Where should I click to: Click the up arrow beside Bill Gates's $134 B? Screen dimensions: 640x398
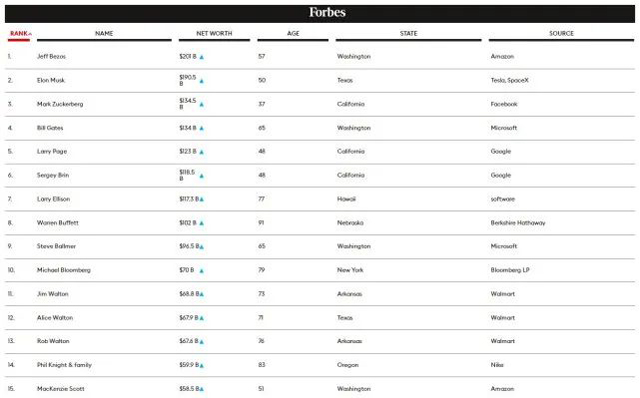click(x=202, y=128)
